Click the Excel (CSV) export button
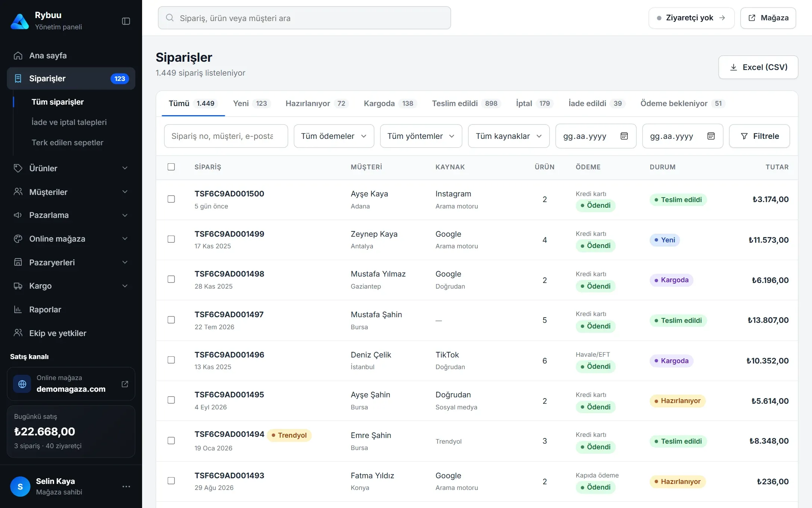812x508 pixels. pos(758,67)
